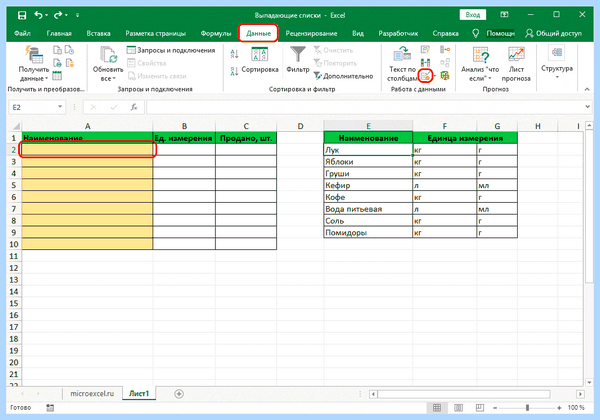Adjust the zoom slider handle
Viewport: 600px width, 420px height.
coord(527,408)
